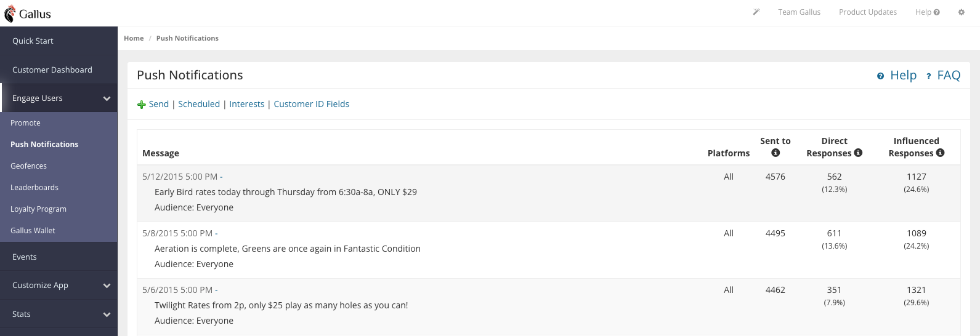Image resolution: width=980 pixels, height=336 pixels.
Task: Expand the Customize App sidebar section
Action: pos(107,286)
